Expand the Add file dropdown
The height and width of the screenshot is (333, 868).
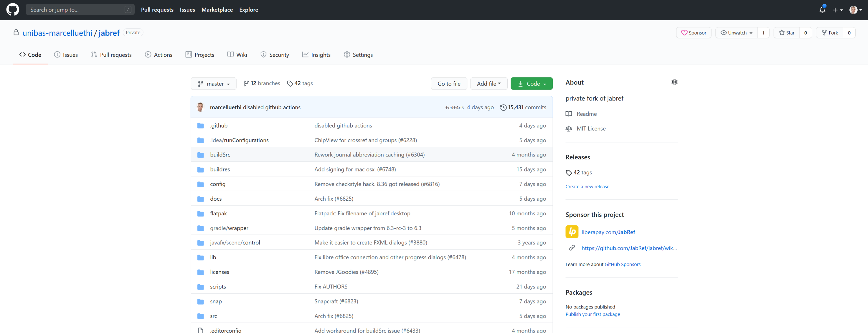click(x=489, y=84)
